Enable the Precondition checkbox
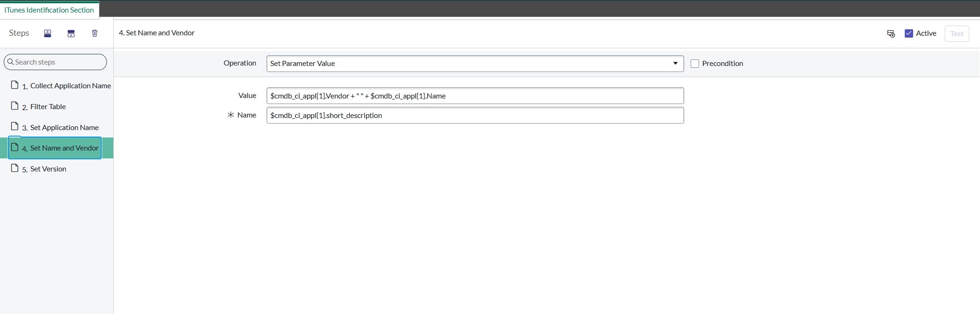 (x=695, y=64)
